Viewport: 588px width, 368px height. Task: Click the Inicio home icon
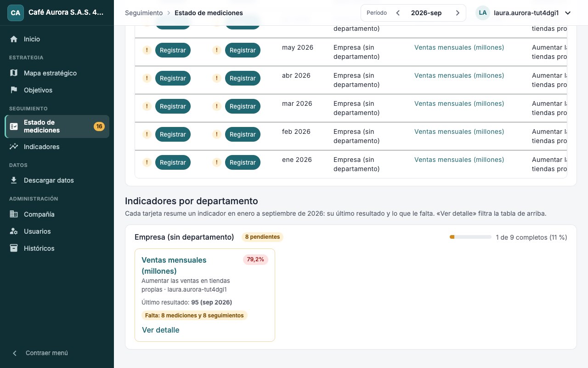[14, 39]
